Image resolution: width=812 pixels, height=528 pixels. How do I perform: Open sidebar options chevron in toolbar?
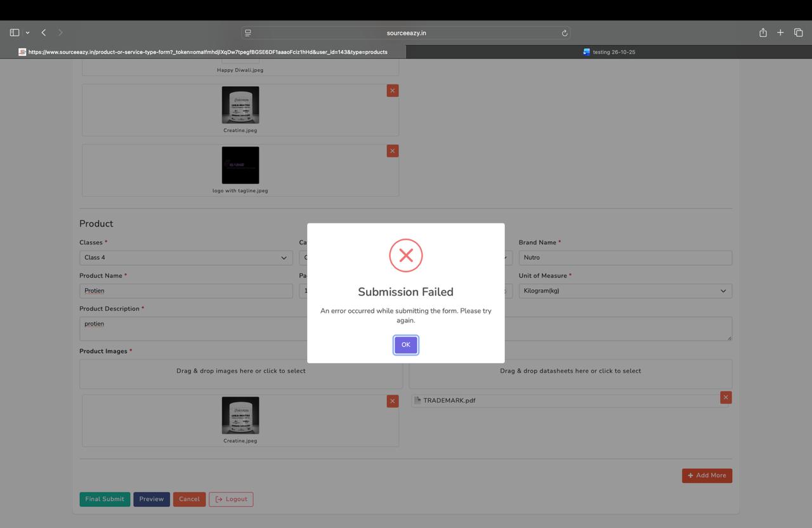pos(27,32)
